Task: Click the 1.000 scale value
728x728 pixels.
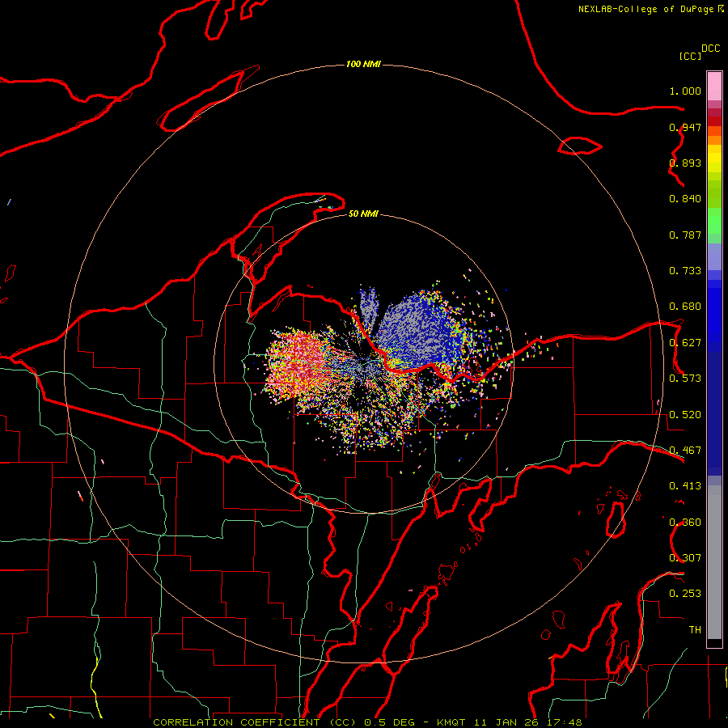Action: (x=685, y=91)
